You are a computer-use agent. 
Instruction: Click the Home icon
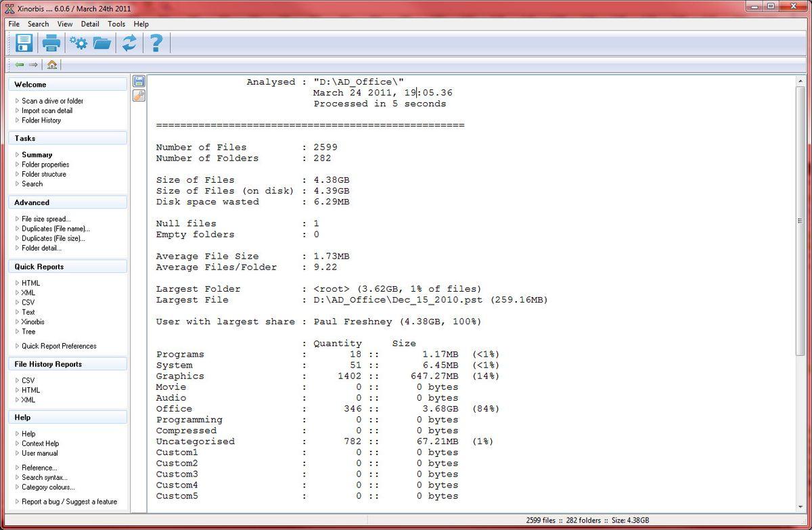(52, 65)
